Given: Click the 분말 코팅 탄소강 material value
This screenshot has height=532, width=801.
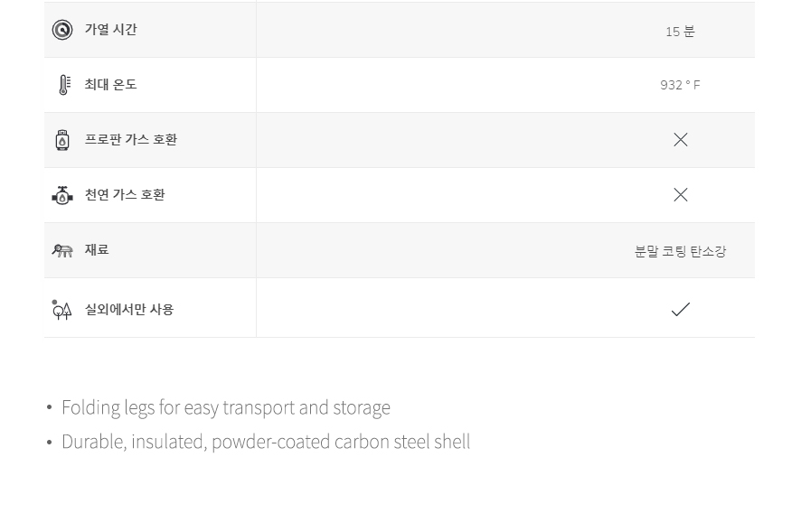Looking at the screenshot, I should (x=680, y=251).
